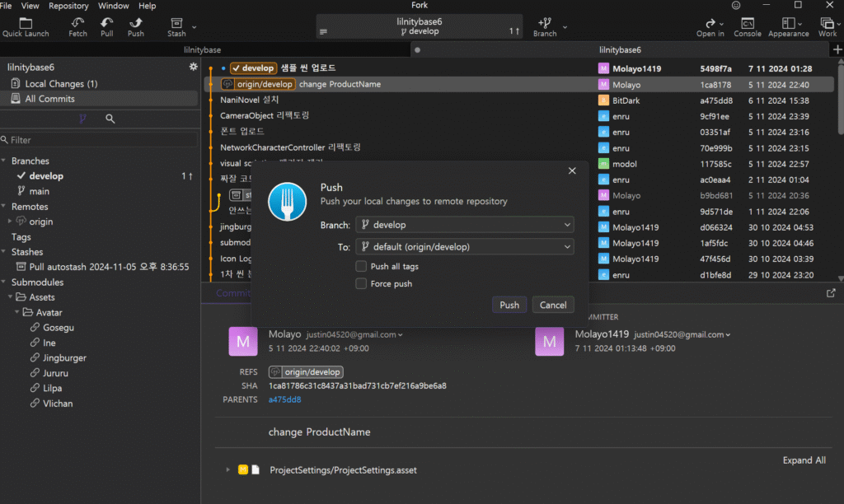Viewport: 844px width, 504px height.
Task: Click the Push button in dialog
Action: (509, 305)
